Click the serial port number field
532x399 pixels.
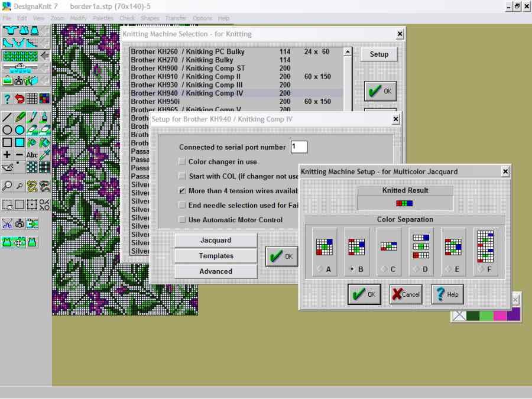click(x=299, y=147)
